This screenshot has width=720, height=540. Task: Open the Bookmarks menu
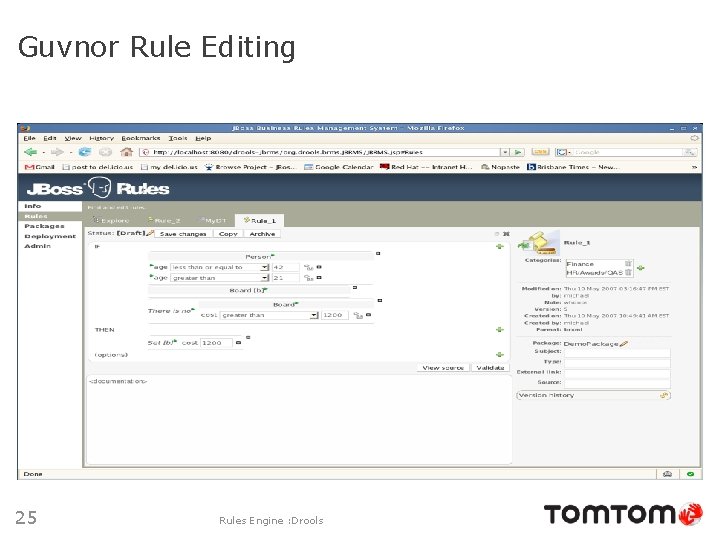pos(141,138)
